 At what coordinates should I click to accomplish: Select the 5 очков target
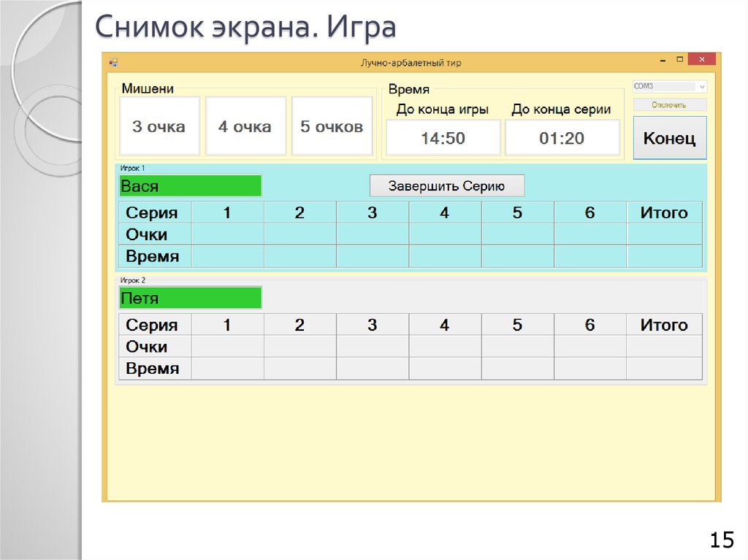tap(332, 126)
